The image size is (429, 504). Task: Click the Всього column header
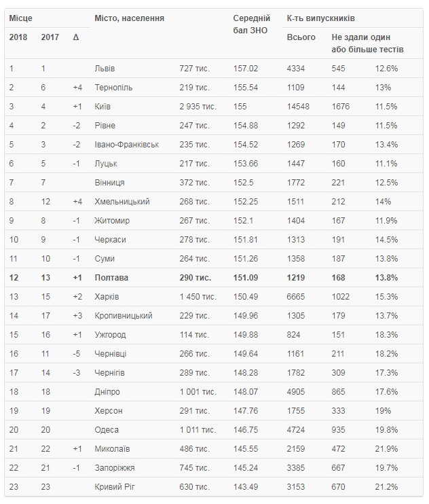[x=301, y=37]
